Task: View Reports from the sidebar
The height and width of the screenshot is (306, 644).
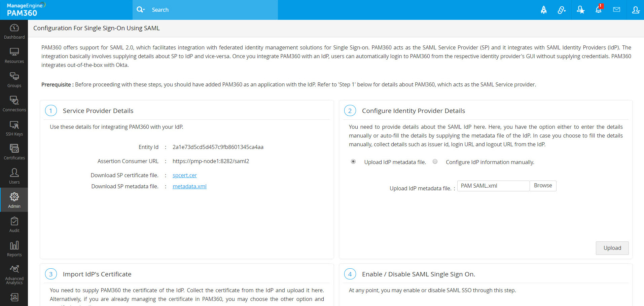Action: (14, 250)
